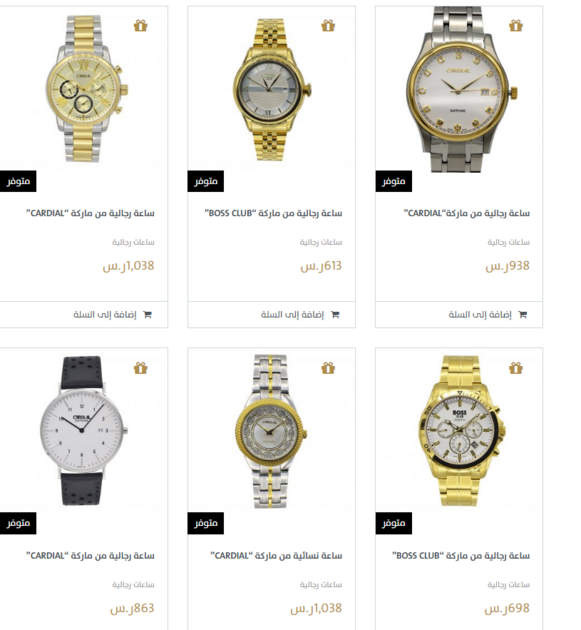Image resolution: width=581 pixels, height=630 pixels.
Task: Open title link of 613 BOSS CLUB watch
Action: point(274,213)
